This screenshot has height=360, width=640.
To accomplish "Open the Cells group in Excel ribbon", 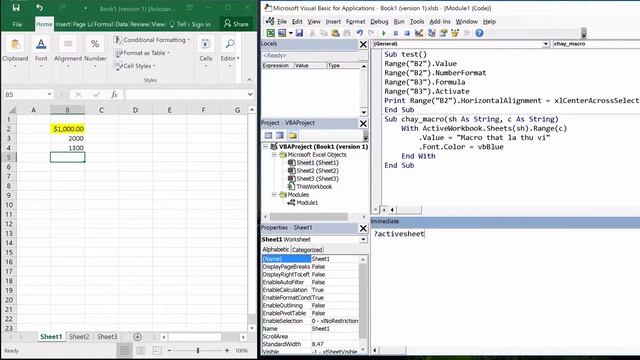I will (x=206, y=51).
